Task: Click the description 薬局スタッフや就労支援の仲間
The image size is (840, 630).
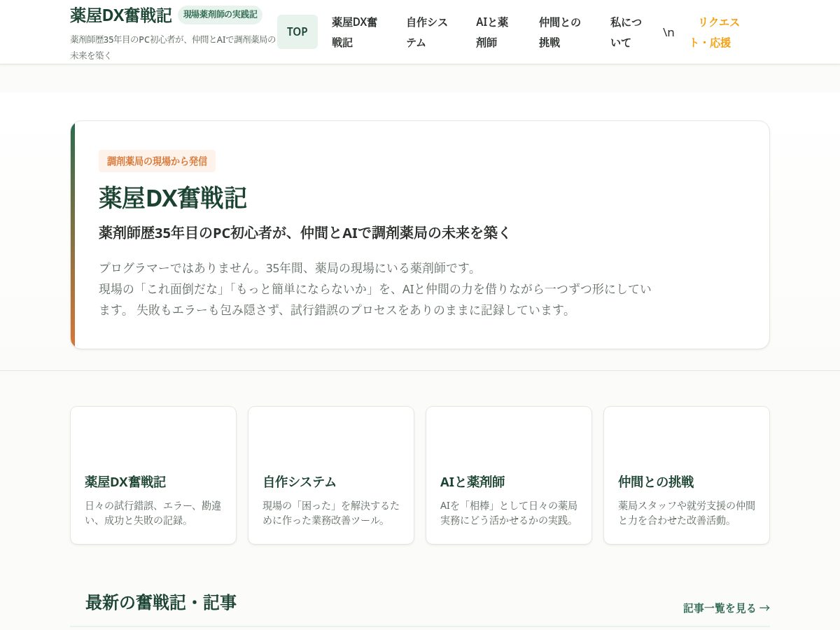Action: [x=687, y=512]
